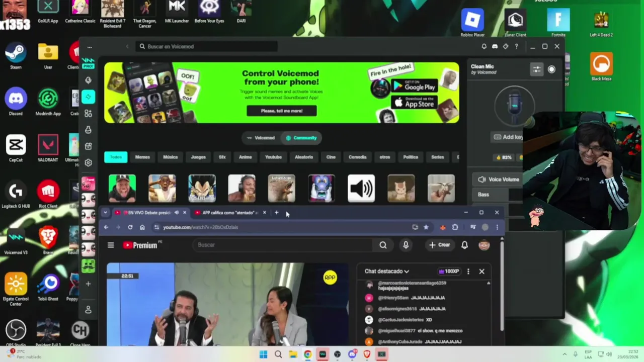Image resolution: width=644 pixels, height=362 pixels.
Task: Open the browser tab search chevron
Action: point(105,213)
